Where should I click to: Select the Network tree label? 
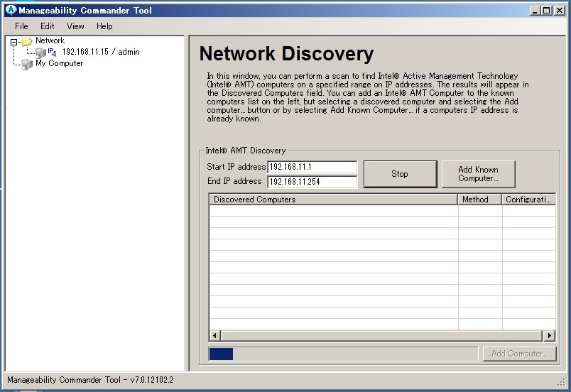point(50,40)
